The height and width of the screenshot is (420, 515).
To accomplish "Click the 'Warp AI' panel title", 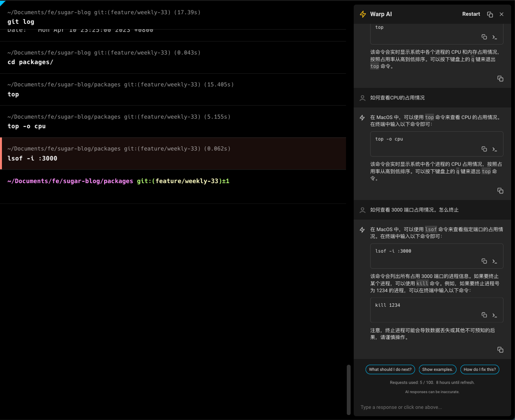I will pyautogui.click(x=381, y=14).
